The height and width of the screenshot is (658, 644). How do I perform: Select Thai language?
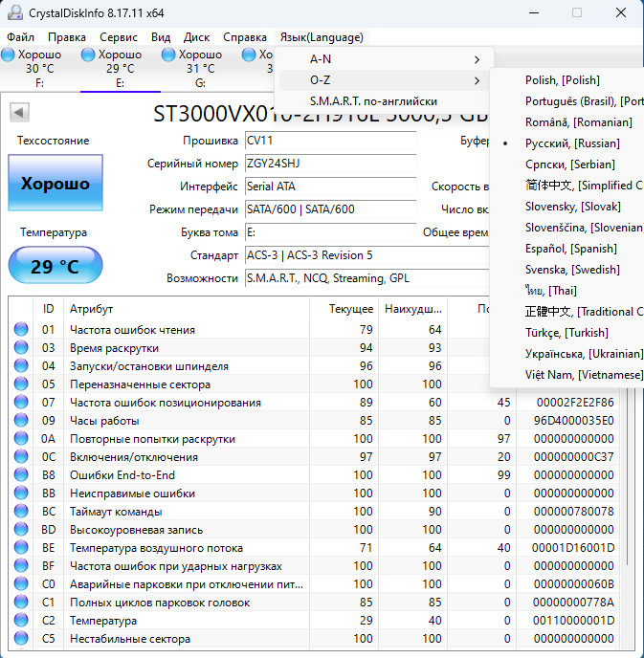pos(566,291)
